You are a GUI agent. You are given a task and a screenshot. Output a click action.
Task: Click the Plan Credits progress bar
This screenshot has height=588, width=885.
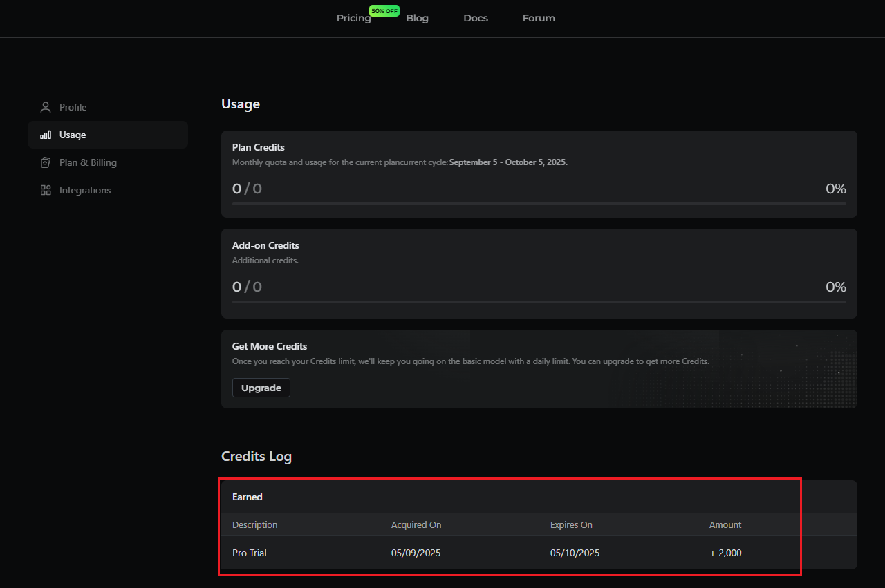[x=539, y=204]
